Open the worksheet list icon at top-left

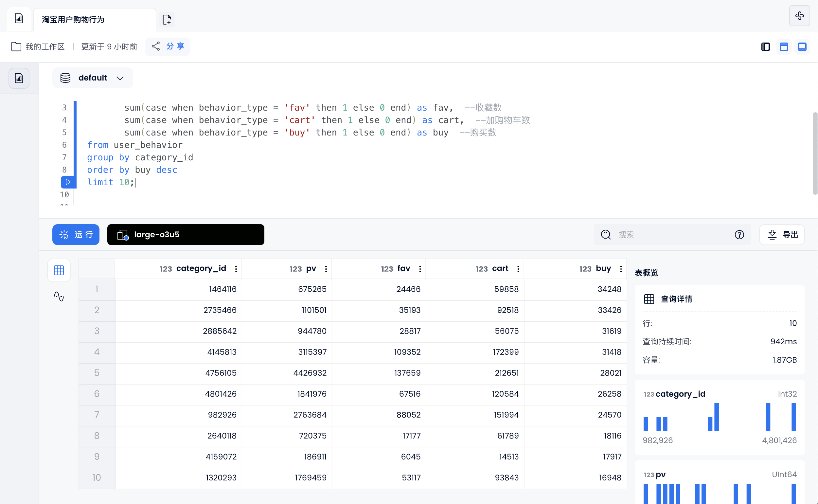tap(19, 19)
